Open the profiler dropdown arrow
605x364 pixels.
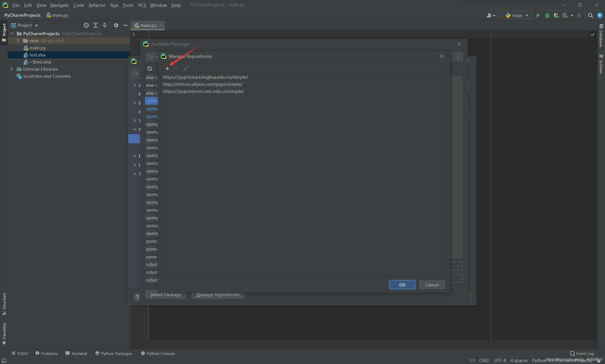pos(572,15)
